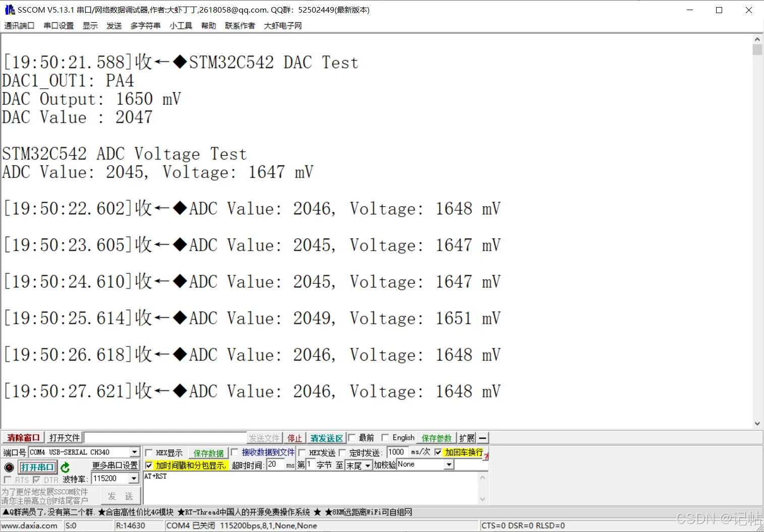Uncheck 加回车换行 checkbox

point(438,452)
